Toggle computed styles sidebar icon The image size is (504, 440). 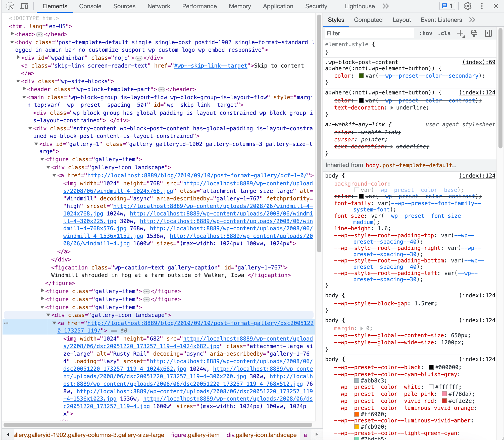coord(488,33)
